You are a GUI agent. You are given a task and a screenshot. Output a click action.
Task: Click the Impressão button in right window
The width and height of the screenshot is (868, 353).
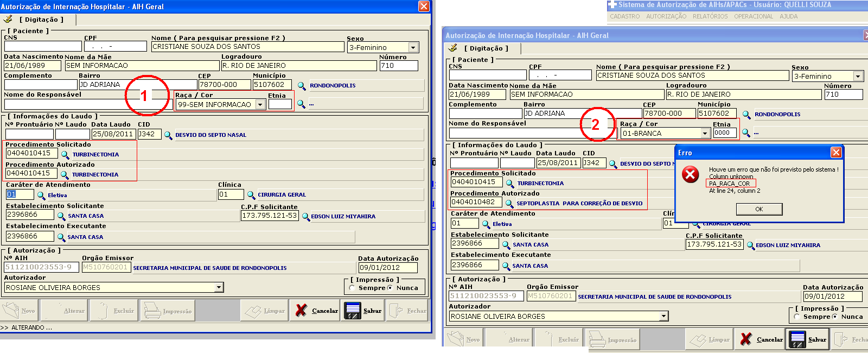pos(612,339)
